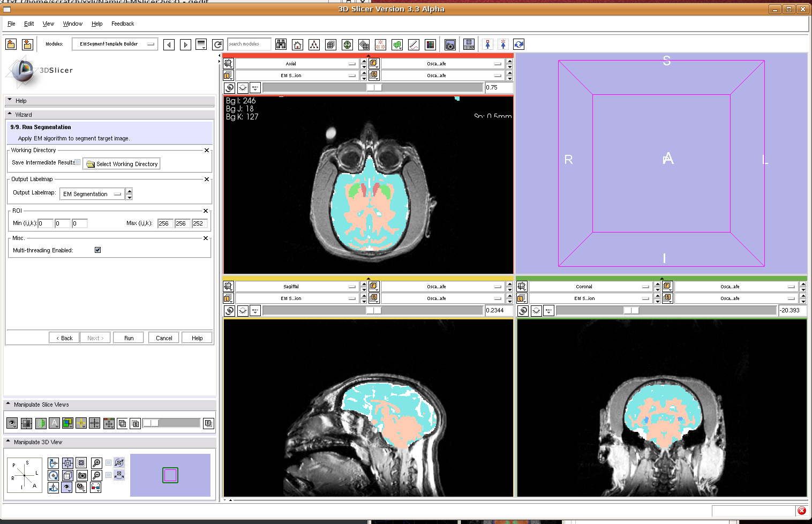Click the eye visibility icon in Manipulate Slice Views
The width and height of the screenshot is (812, 524).
12,423
